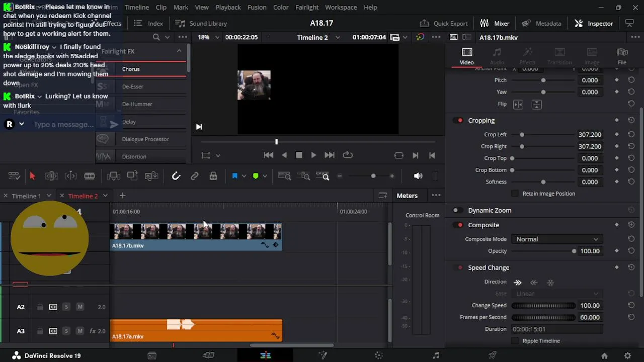
Task: Open the Clip menu
Action: tap(161, 7)
